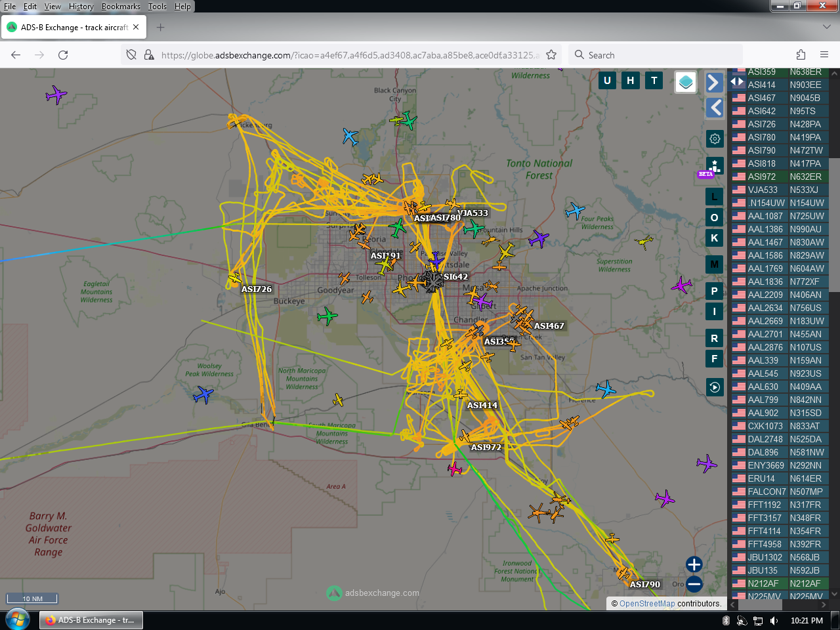Open the Bookmarks menu
This screenshot has height=630, width=840.
[121, 7]
